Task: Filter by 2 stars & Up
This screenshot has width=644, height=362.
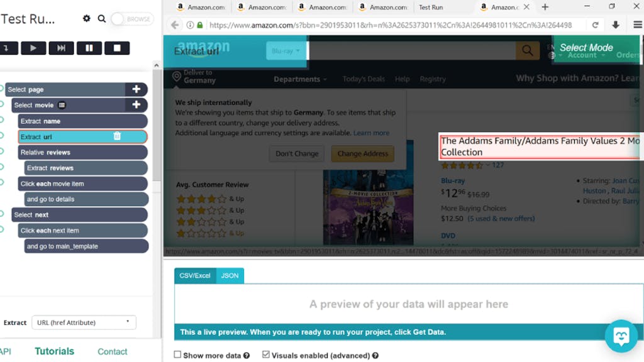Action: pos(210,222)
